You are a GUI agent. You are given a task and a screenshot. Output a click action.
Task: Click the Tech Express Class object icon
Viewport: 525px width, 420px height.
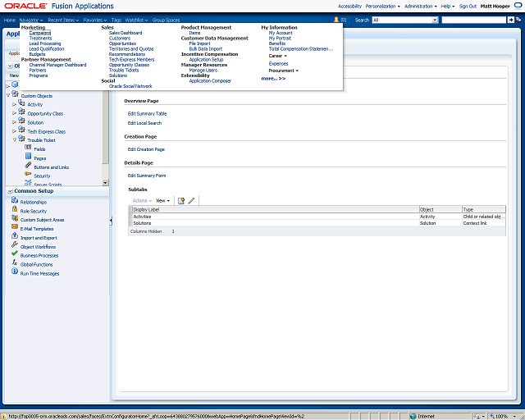(22, 130)
